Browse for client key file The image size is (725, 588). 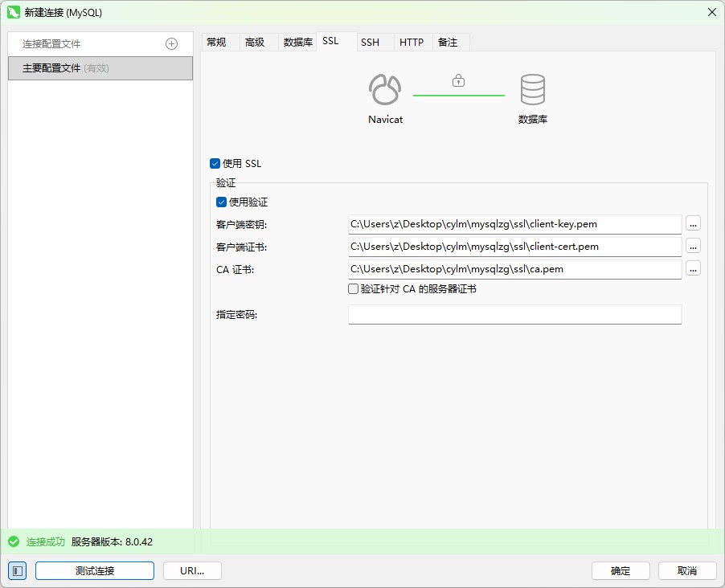tap(693, 224)
